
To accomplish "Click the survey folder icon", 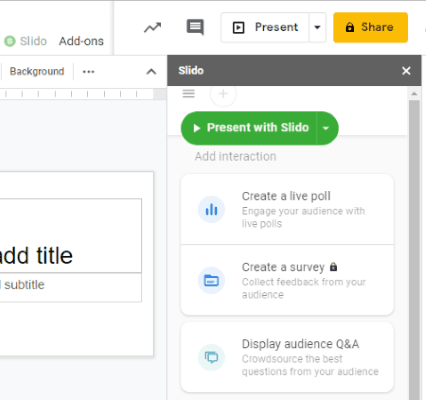I will click(x=211, y=280).
